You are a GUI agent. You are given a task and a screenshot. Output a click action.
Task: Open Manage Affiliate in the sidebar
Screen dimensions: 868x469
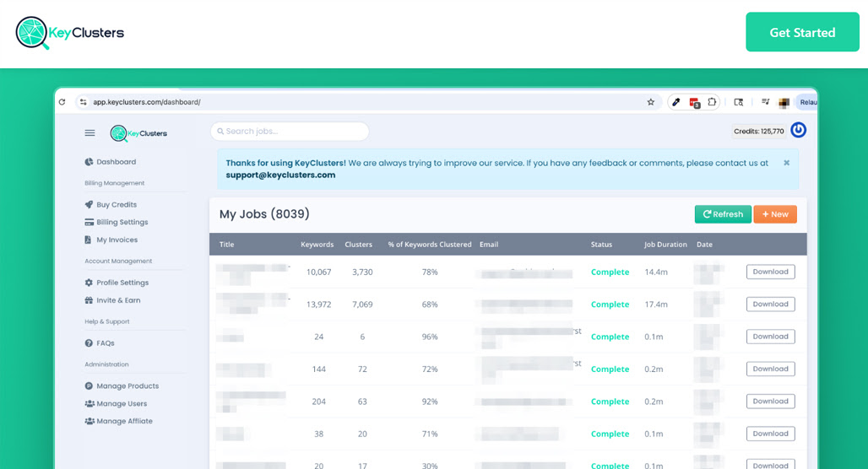coord(118,421)
